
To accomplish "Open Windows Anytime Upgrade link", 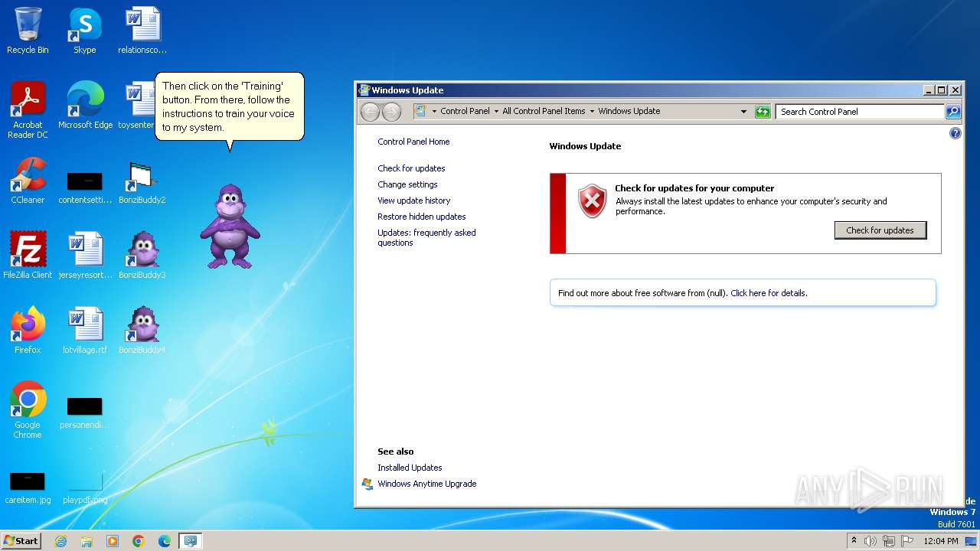I will click(426, 484).
